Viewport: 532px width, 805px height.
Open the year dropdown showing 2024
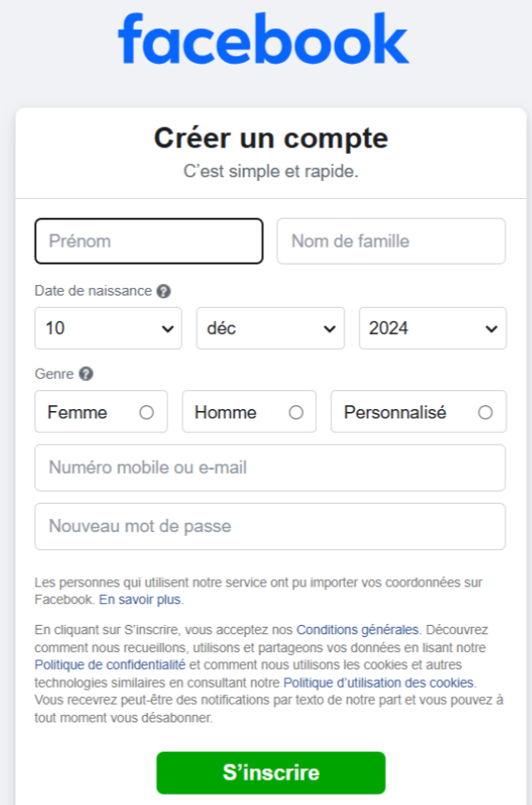[433, 328]
